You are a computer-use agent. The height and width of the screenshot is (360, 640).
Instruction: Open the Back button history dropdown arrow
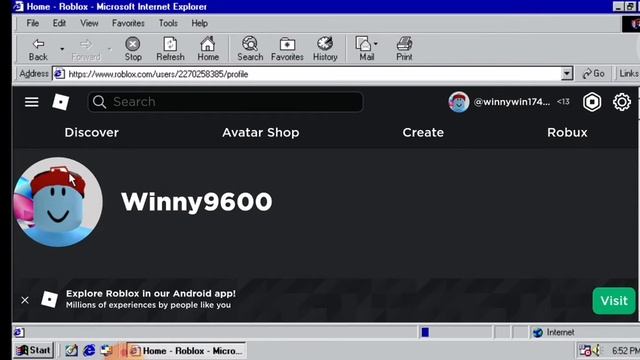tap(62, 49)
